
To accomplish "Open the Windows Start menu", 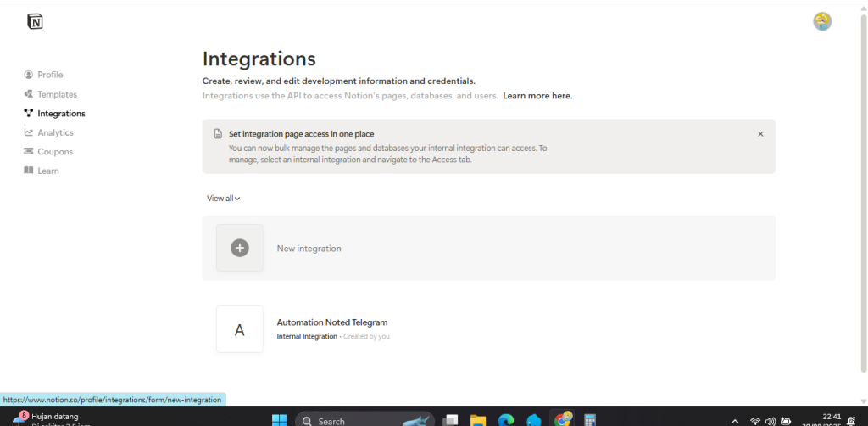I will [x=279, y=420].
